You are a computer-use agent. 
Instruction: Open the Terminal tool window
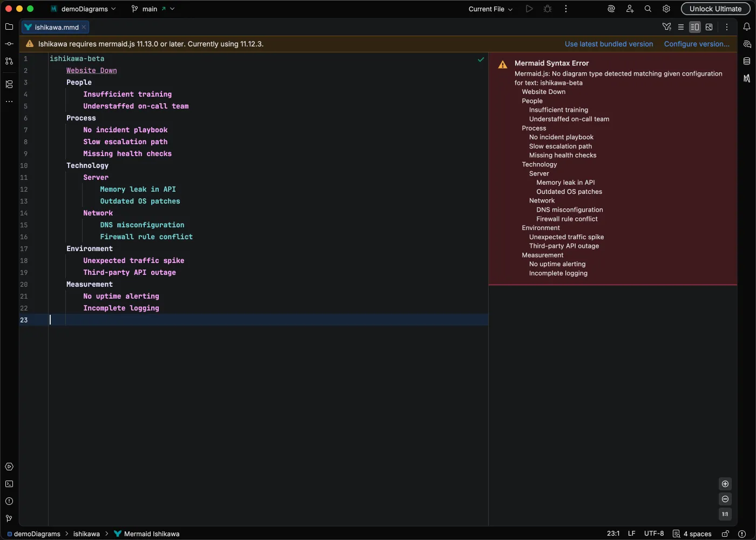9,484
